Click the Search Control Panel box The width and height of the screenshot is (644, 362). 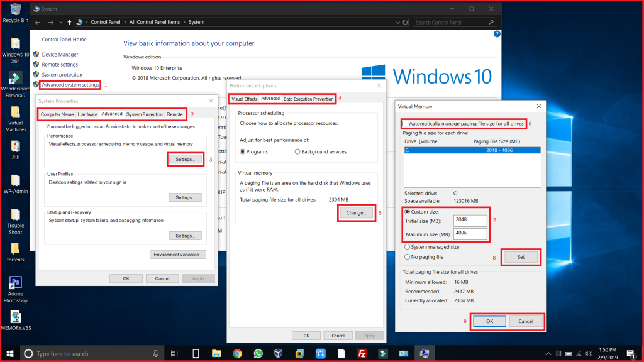point(455,22)
